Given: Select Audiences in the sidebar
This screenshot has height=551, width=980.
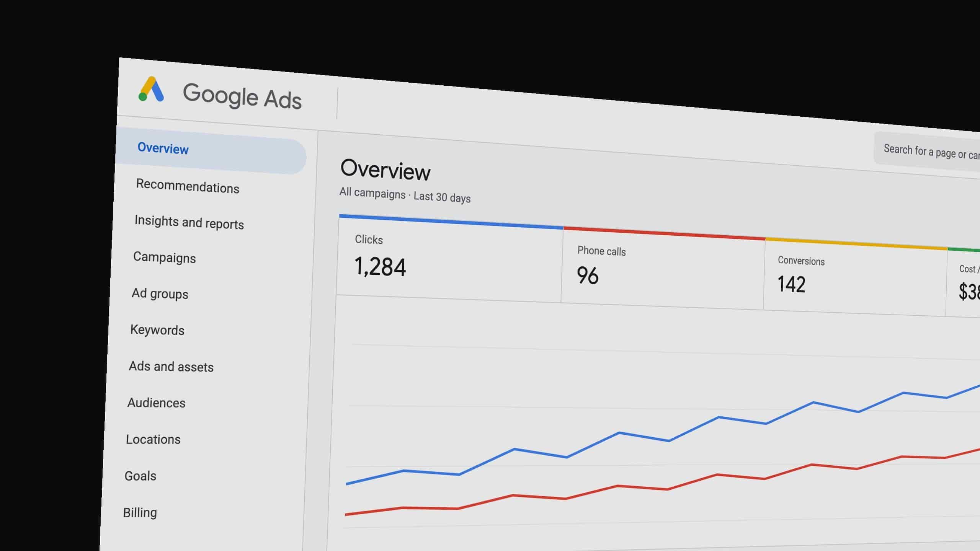Looking at the screenshot, I should (x=156, y=403).
